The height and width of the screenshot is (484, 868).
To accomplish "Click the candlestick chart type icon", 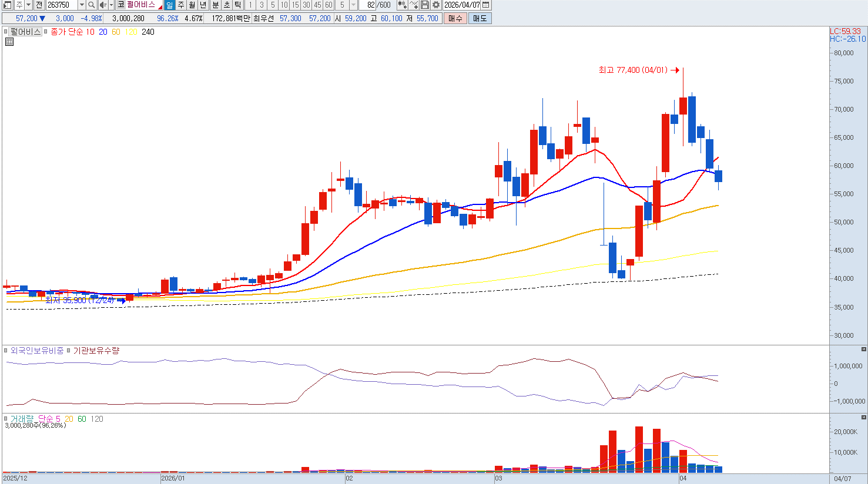I will pos(403,5).
